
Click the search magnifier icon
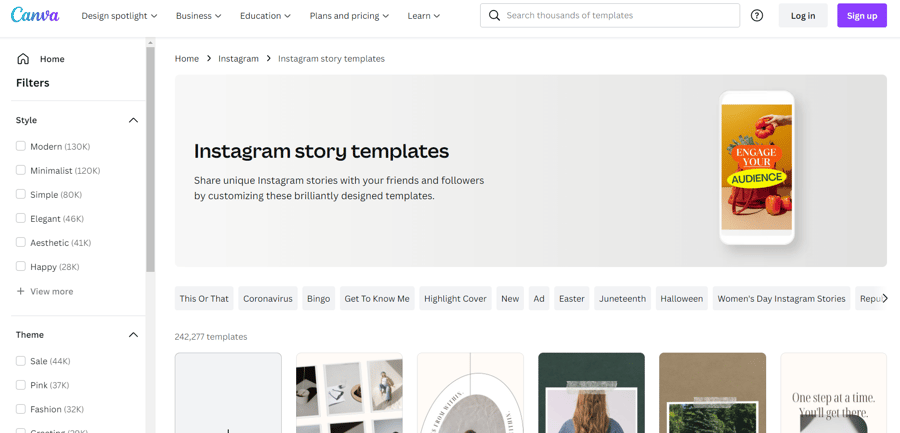pyautogui.click(x=494, y=16)
